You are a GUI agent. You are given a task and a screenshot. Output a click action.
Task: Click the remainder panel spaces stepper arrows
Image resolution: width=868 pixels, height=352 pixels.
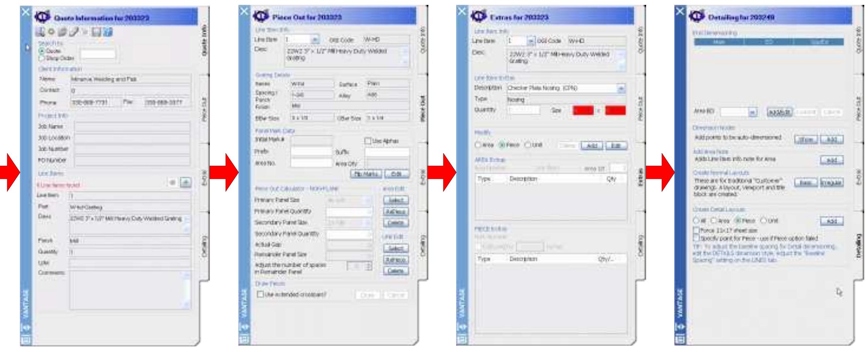coord(369,266)
